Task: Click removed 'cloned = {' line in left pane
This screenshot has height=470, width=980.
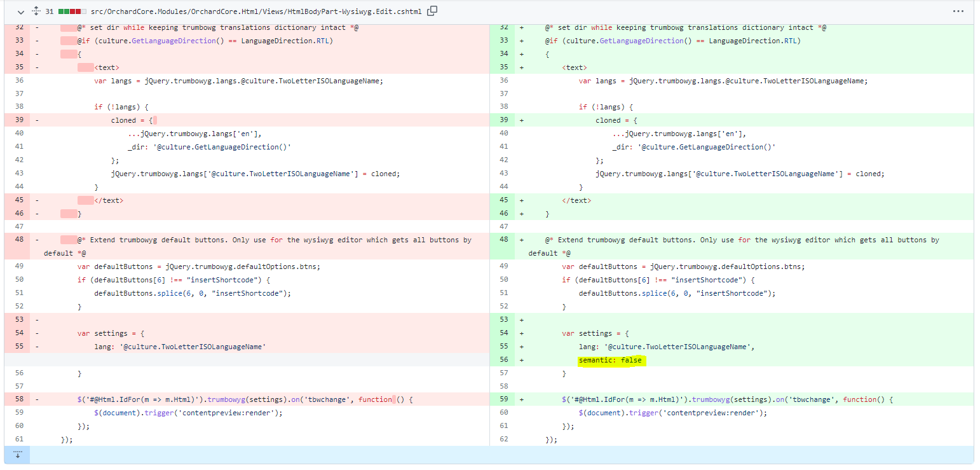Action: coord(132,120)
